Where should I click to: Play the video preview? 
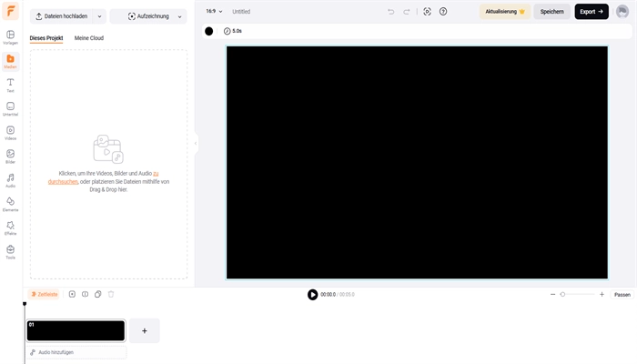click(x=312, y=295)
